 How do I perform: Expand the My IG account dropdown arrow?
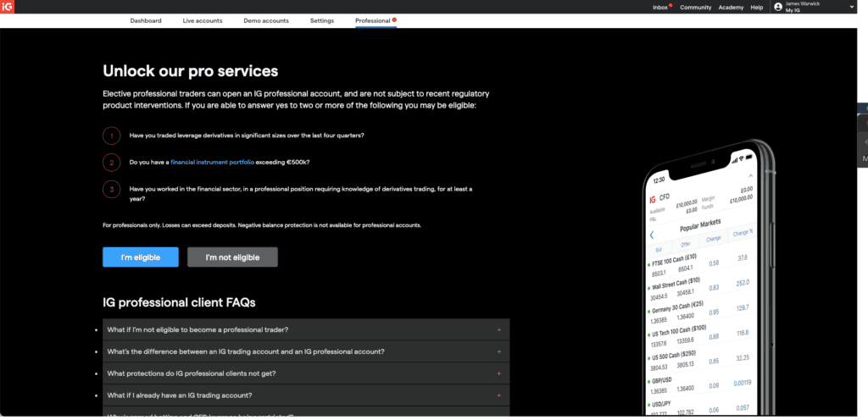(x=851, y=7)
